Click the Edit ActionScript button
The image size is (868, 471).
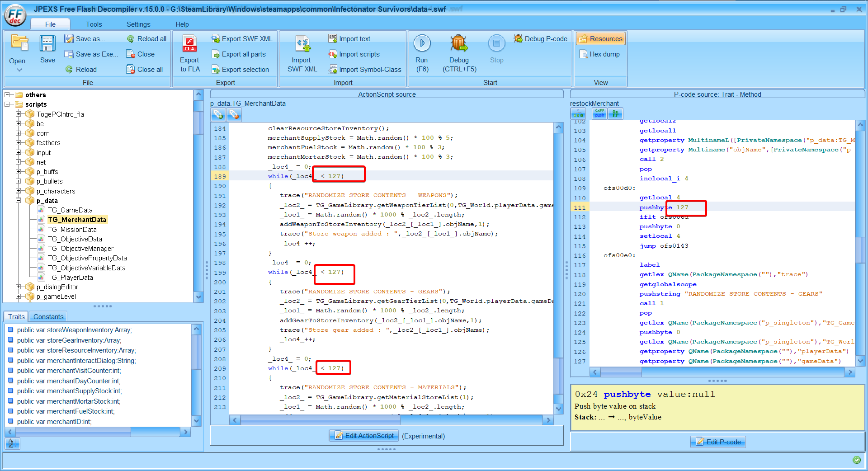[364, 436]
